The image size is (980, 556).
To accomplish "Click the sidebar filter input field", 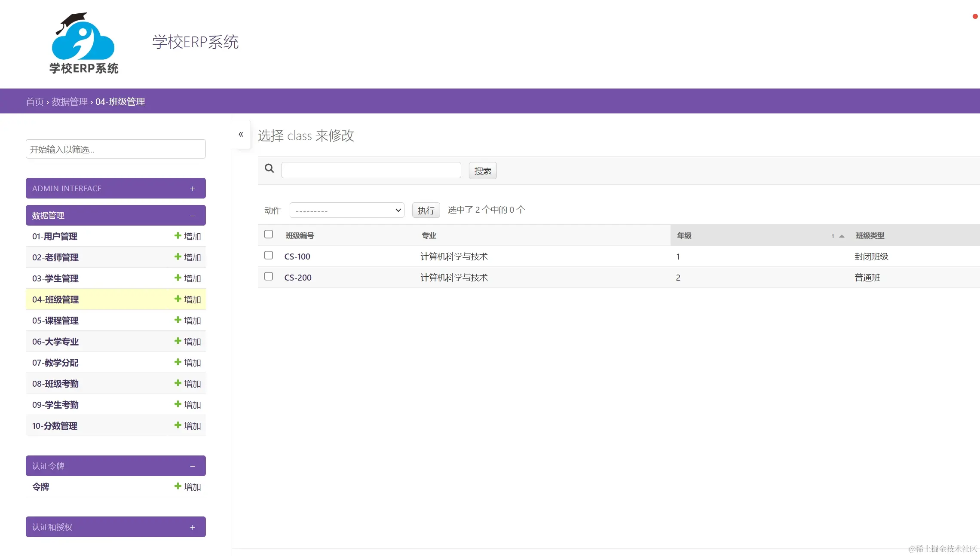I will 115,149.
